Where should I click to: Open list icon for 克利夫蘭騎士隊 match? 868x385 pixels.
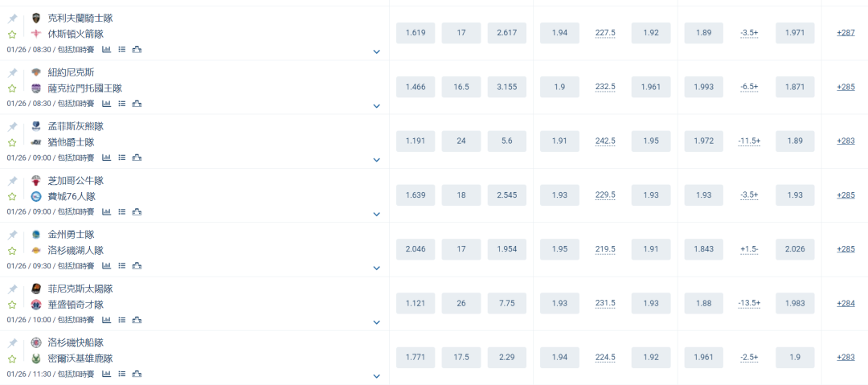[122, 49]
